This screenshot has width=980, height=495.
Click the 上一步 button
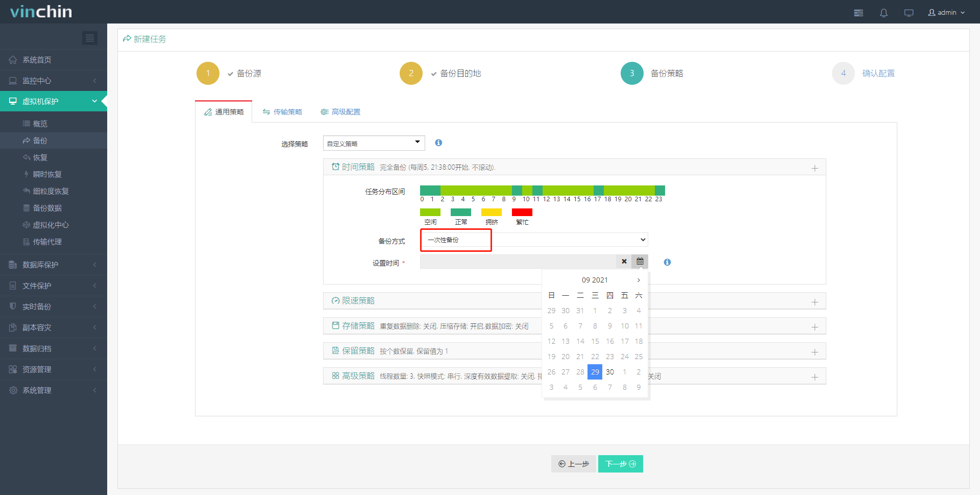click(574, 464)
